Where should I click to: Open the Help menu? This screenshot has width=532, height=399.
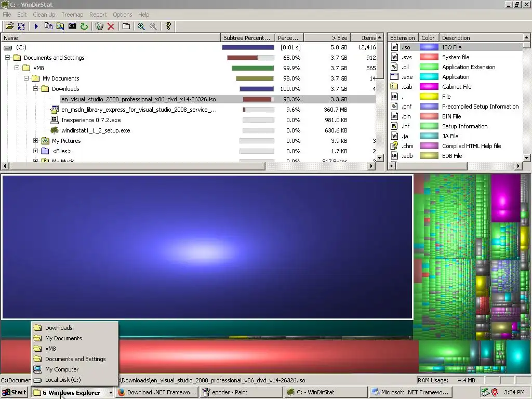tap(143, 15)
